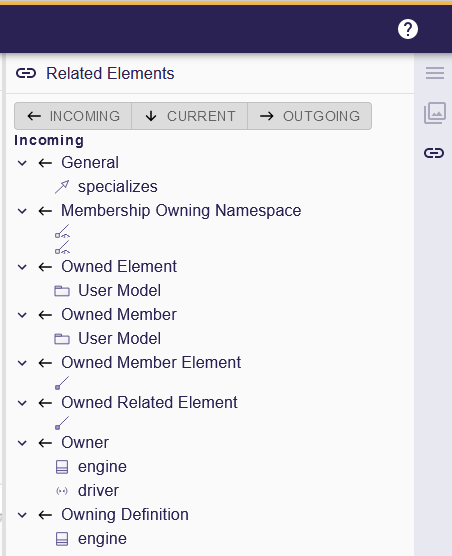Click the Owned Member Element label
This screenshot has width=452, height=556.
point(151,363)
